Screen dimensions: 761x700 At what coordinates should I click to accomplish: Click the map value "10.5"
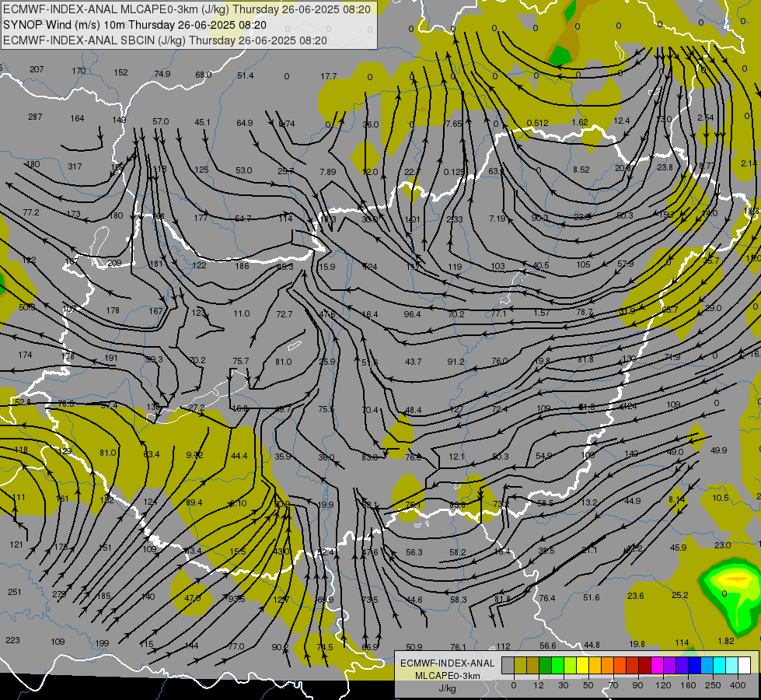tap(721, 498)
